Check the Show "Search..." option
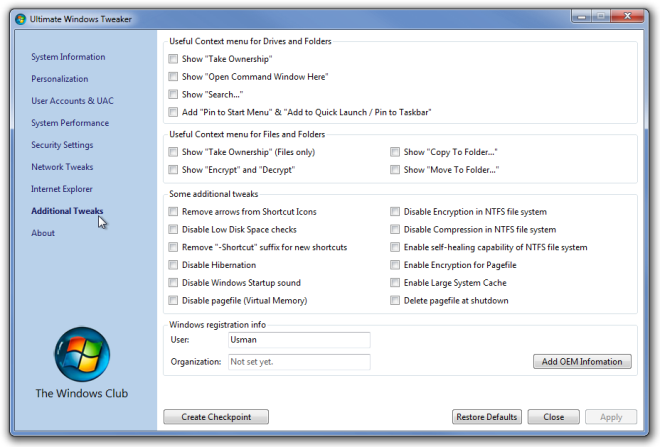Screen dimensions: 660x447 click(173, 94)
